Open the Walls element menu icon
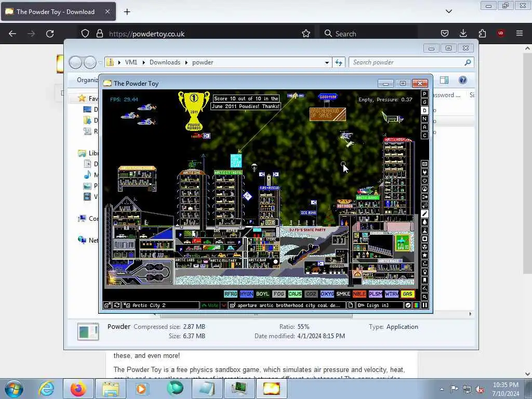 (x=424, y=164)
